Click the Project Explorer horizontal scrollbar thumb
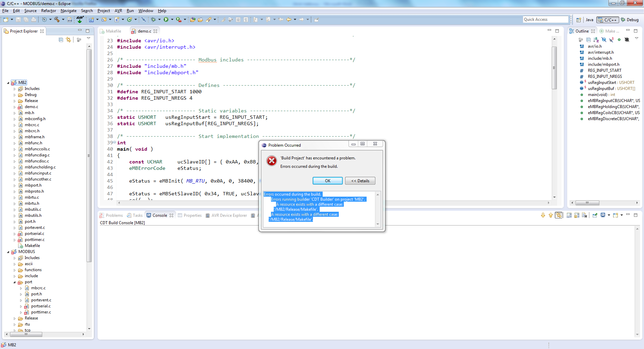The height and width of the screenshot is (349, 644). click(26, 335)
